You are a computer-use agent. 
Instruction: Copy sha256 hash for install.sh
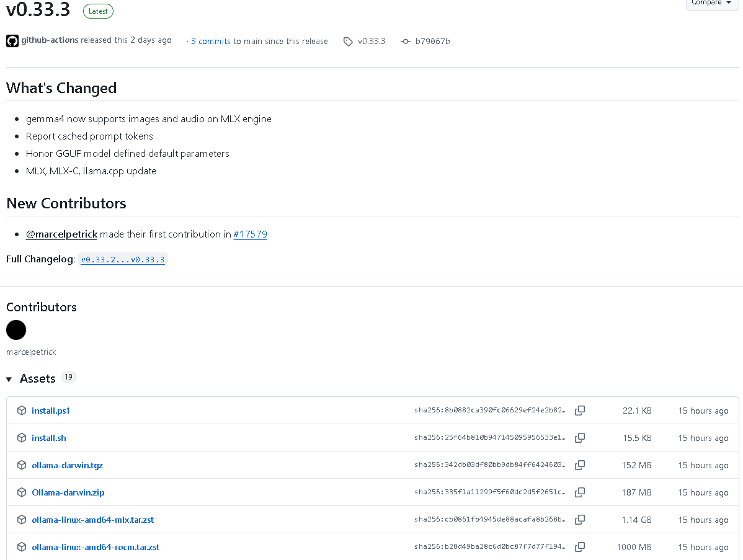(579, 438)
